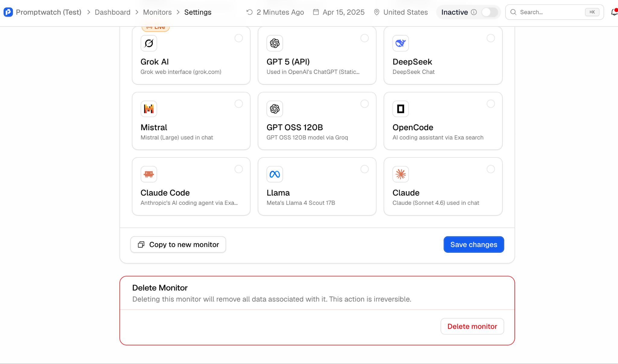The width and height of the screenshot is (618, 364).
Task: Select the Claude Code radio button
Action: click(239, 169)
